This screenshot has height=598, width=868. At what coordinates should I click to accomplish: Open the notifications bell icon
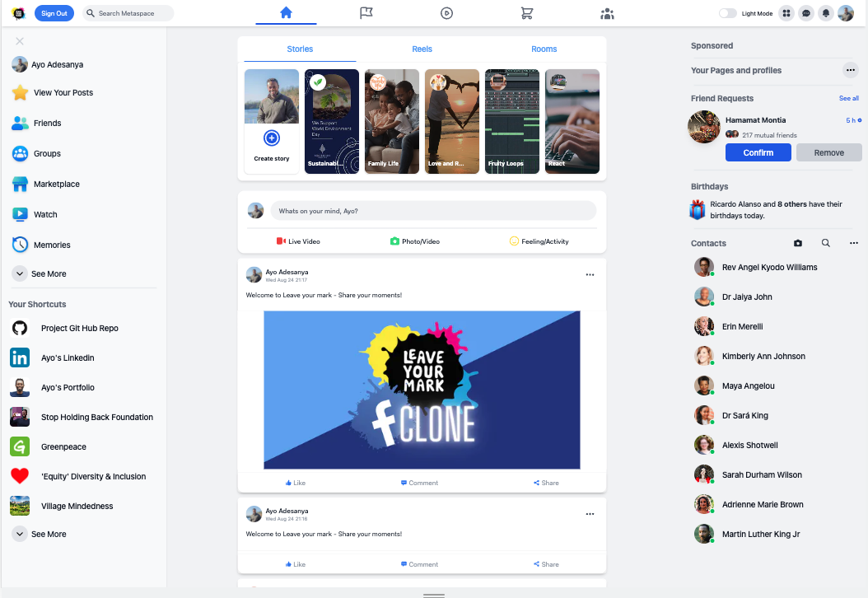pyautogui.click(x=826, y=13)
